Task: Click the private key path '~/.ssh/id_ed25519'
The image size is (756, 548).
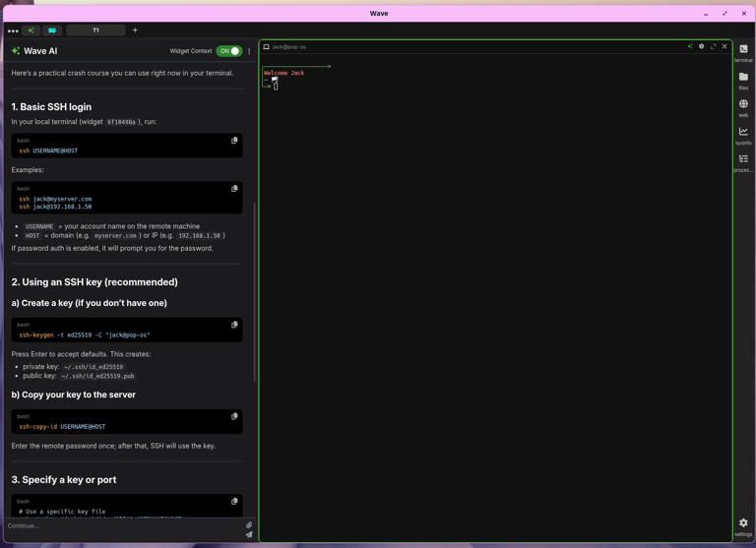Action: pyautogui.click(x=94, y=367)
